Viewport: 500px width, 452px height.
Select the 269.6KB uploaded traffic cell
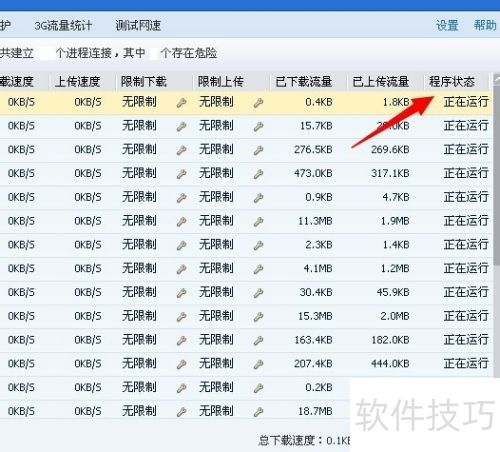point(390,150)
